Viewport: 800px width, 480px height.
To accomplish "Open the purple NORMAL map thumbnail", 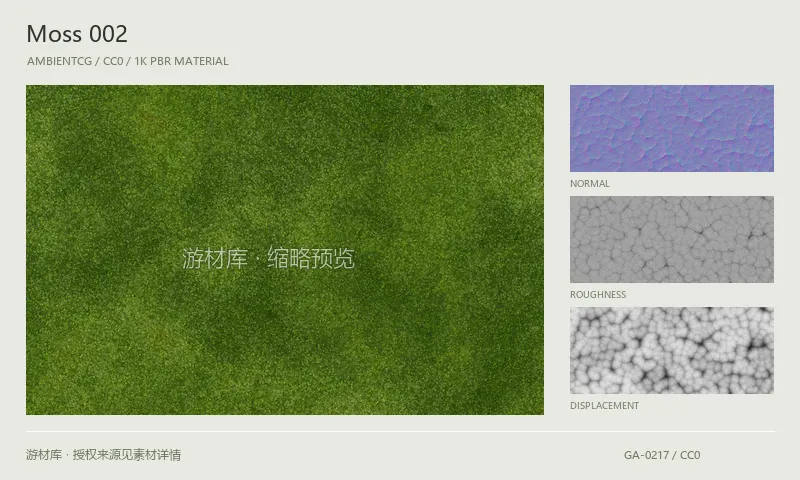I will tap(671, 128).
